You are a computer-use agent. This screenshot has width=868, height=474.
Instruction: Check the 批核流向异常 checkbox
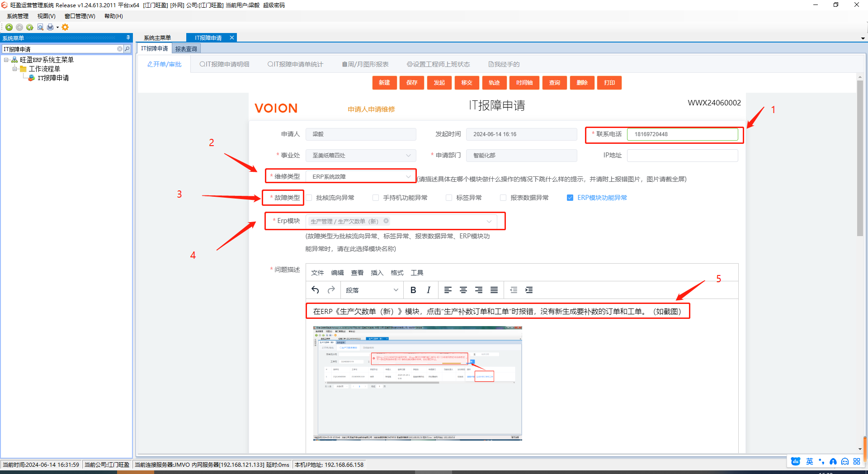click(x=309, y=198)
